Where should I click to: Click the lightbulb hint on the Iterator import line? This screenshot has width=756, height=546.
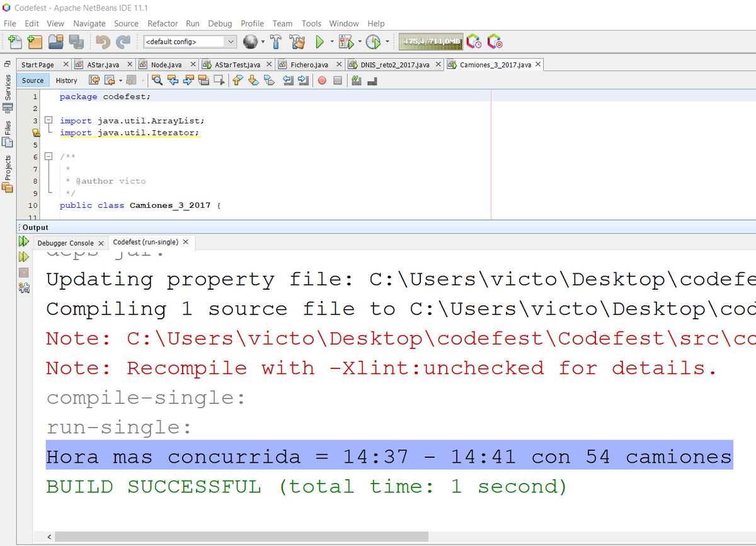click(37, 133)
